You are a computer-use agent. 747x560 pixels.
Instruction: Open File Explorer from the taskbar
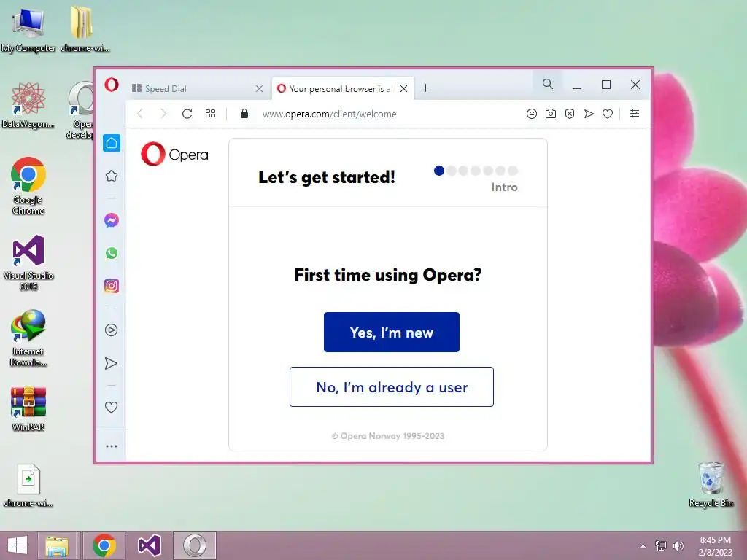tap(57, 545)
